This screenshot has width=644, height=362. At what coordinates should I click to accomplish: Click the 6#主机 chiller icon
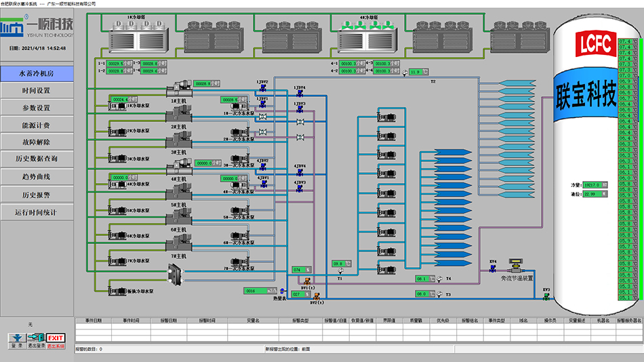coord(179,218)
